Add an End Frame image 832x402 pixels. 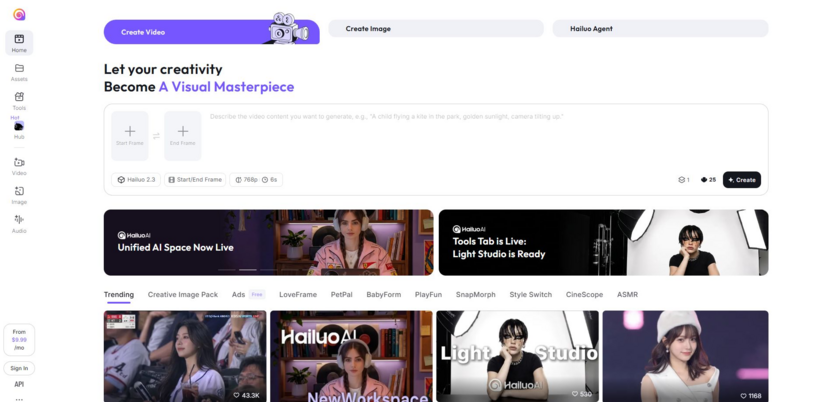coord(183,136)
